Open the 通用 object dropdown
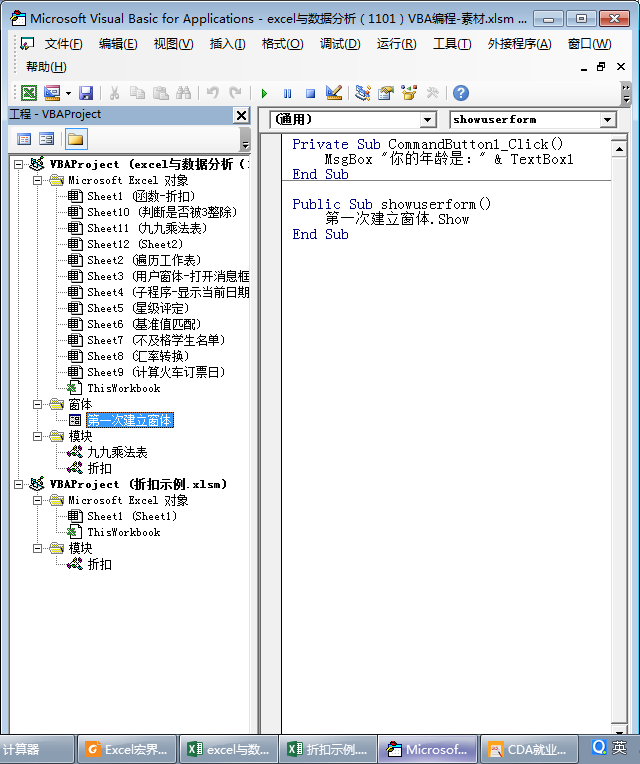 click(x=428, y=119)
